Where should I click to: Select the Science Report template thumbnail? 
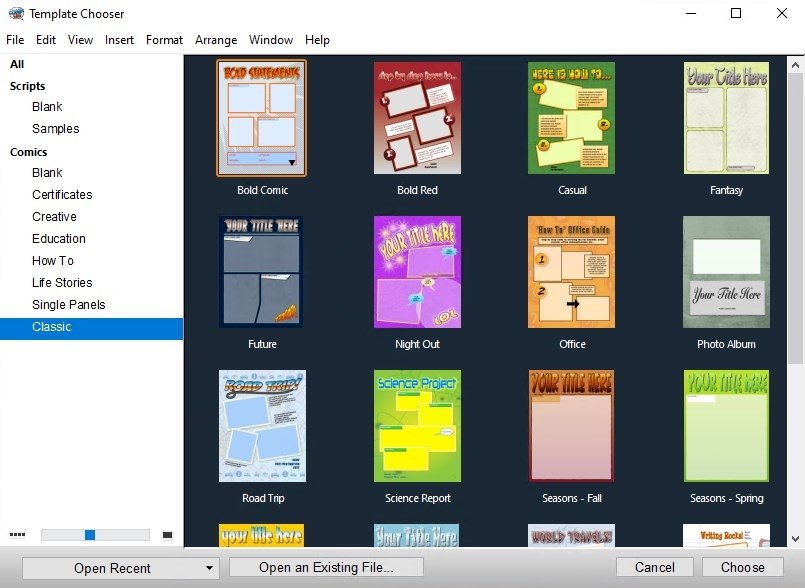click(417, 426)
